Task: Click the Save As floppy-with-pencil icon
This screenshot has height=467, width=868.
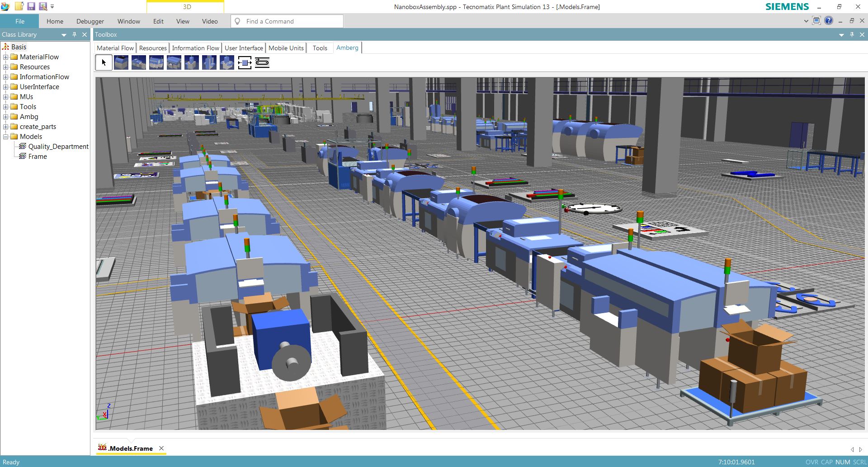Action: [43, 6]
